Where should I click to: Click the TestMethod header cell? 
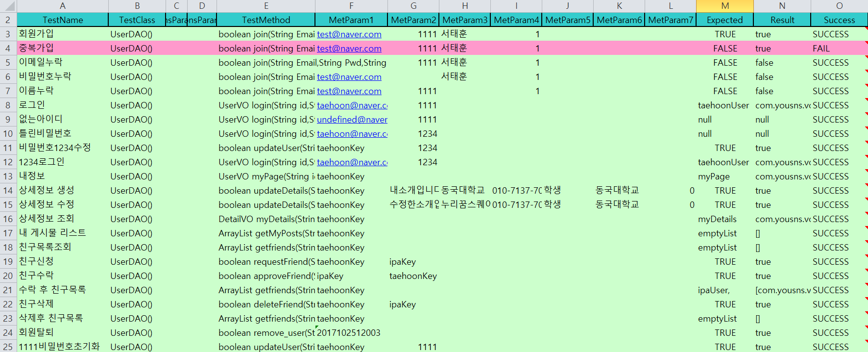(266, 20)
